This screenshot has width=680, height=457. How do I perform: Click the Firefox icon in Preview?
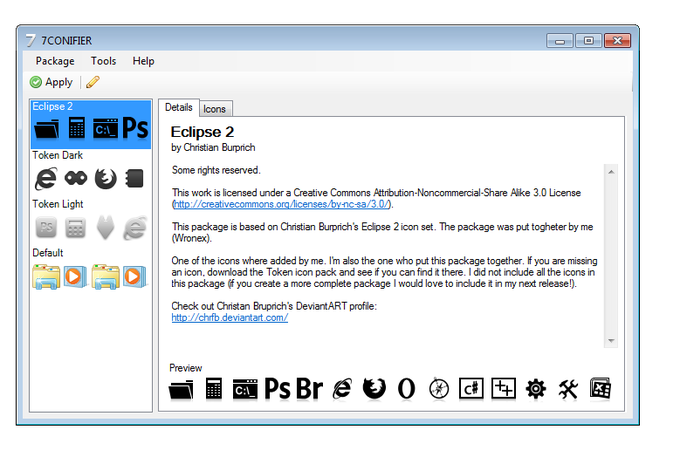[x=374, y=388]
